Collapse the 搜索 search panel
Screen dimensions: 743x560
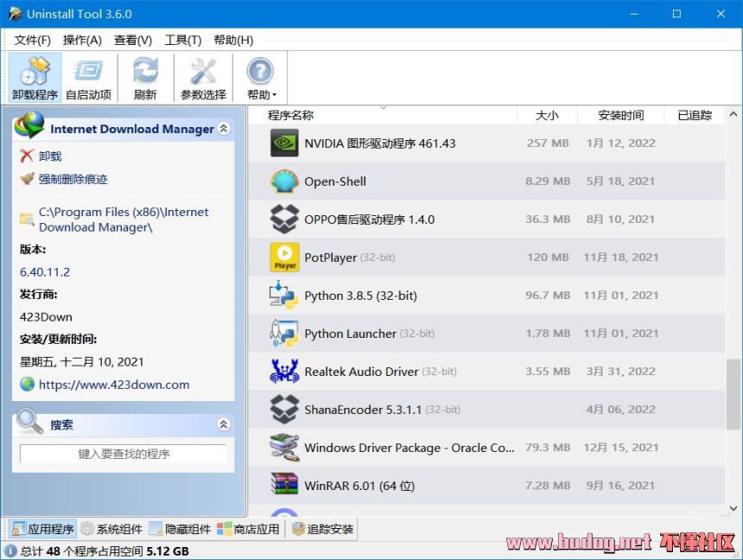pyautogui.click(x=224, y=424)
